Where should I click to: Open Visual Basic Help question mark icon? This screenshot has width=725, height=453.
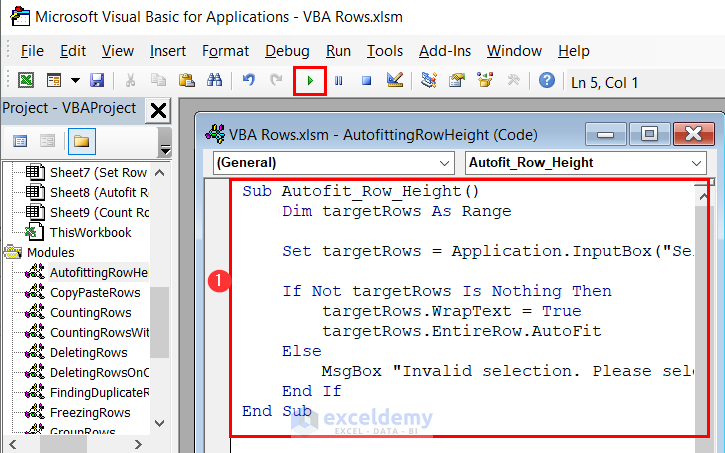click(x=547, y=80)
